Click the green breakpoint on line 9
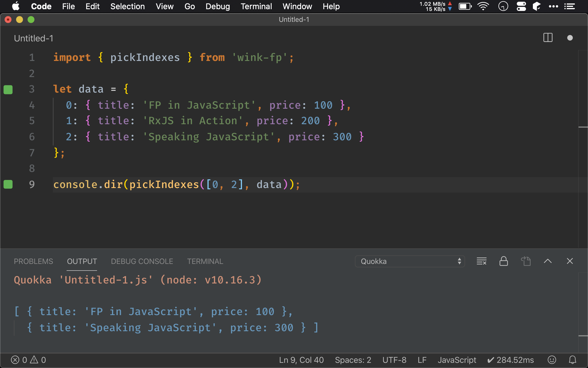The image size is (588, 368). click(8, 184)
